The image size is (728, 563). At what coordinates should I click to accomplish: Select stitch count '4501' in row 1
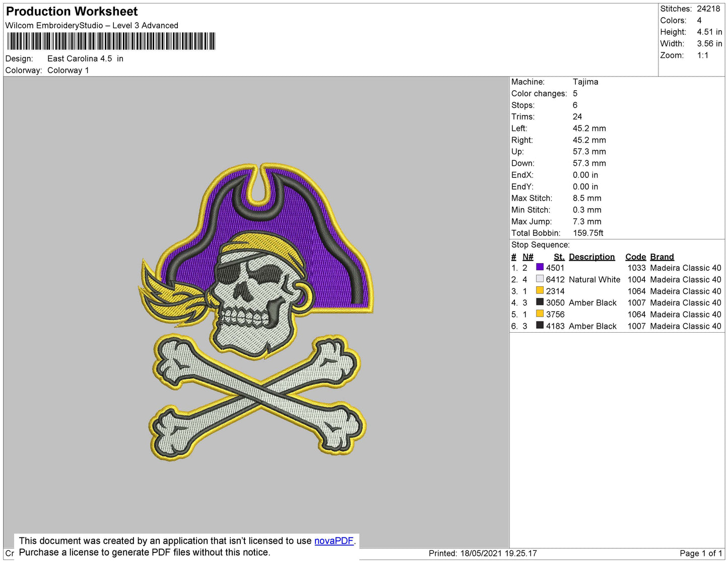click(555, 268)
